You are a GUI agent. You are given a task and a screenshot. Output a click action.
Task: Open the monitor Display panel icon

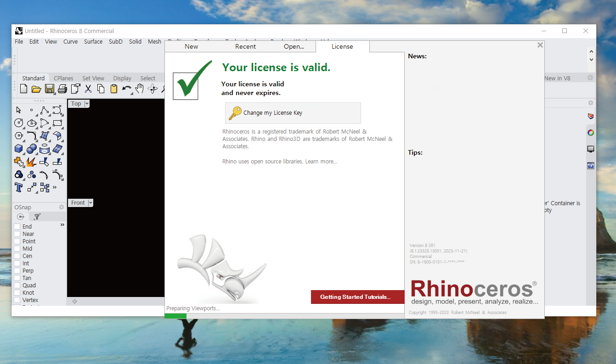point(591,149)
